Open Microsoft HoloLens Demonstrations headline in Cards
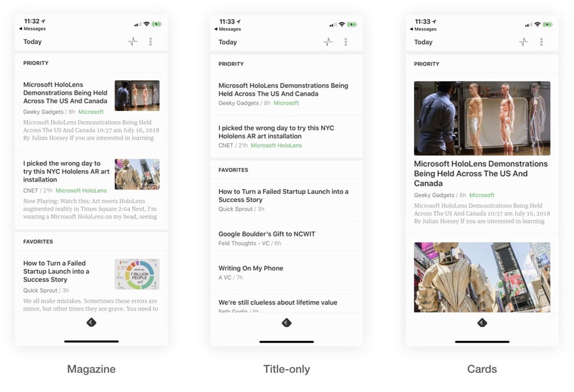Screen dimensions: 574x392 [x=481, y=173]
